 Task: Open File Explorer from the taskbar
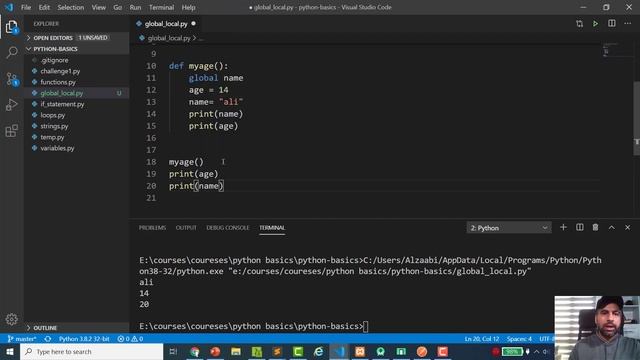pos(236,351)
